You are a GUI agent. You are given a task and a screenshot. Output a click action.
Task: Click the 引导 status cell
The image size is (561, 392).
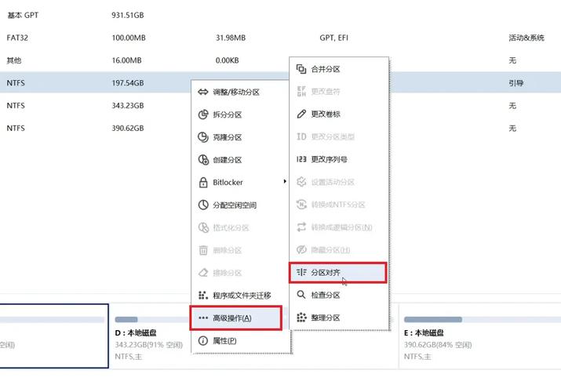point(516,83)
